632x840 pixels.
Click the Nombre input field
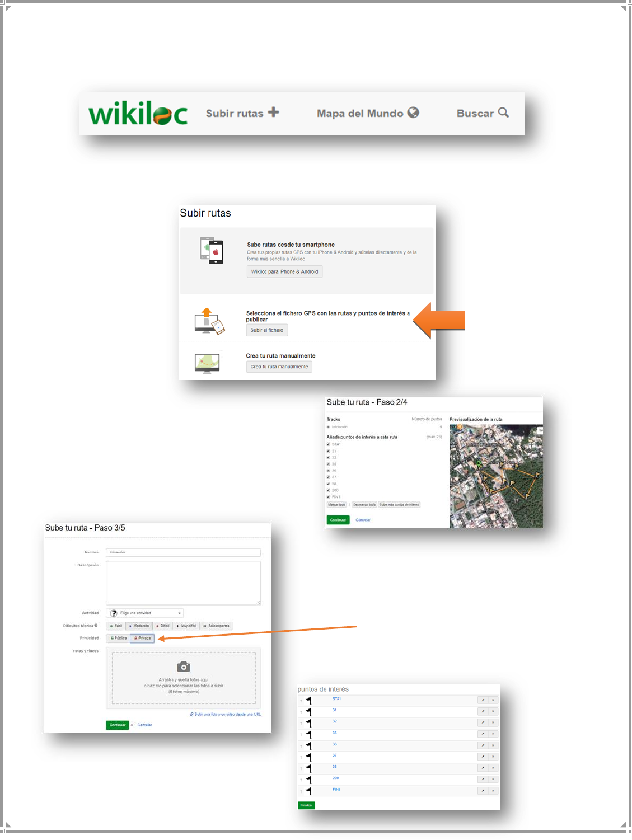[183, 552]
